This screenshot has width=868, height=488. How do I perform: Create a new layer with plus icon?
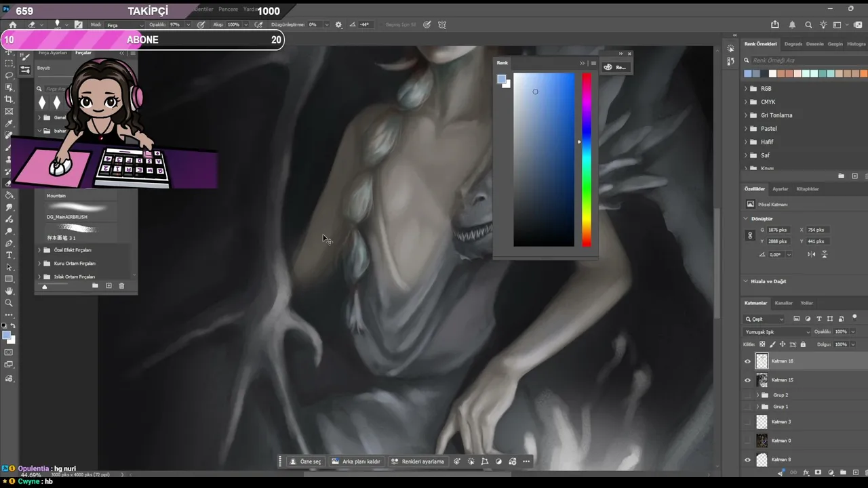pos(854,472)
